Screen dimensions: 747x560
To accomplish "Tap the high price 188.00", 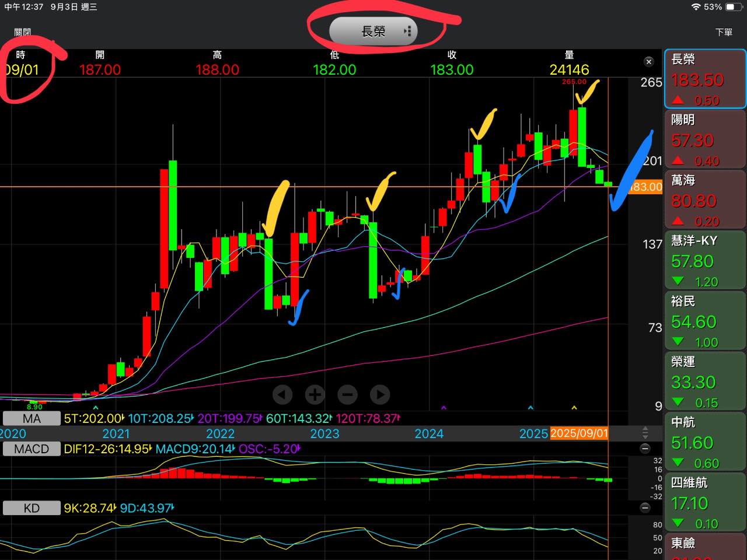I will tap(217, 69).
